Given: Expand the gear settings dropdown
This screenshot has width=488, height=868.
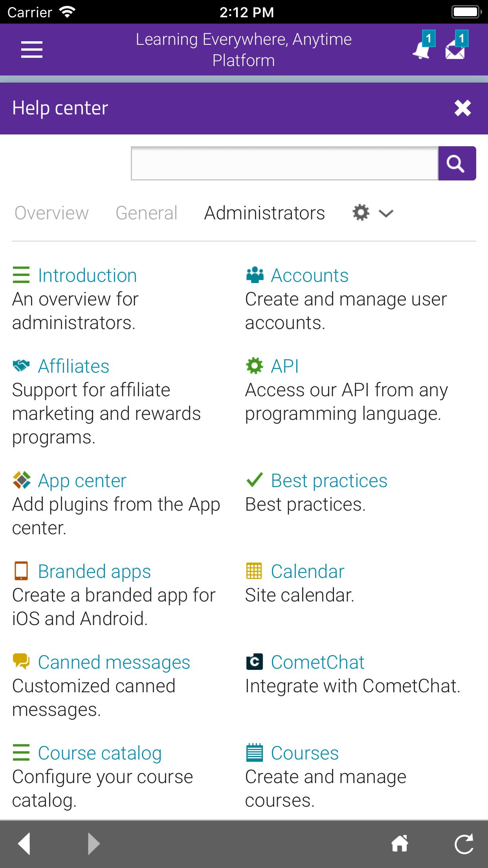Looking at the screenshot, I should pos(361,213).
